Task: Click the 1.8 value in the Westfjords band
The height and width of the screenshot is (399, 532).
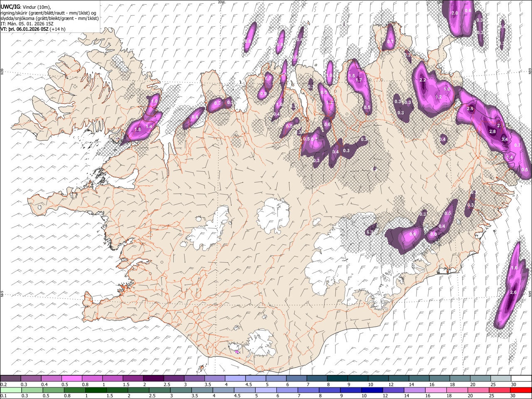Action: (x=138, y=130)
